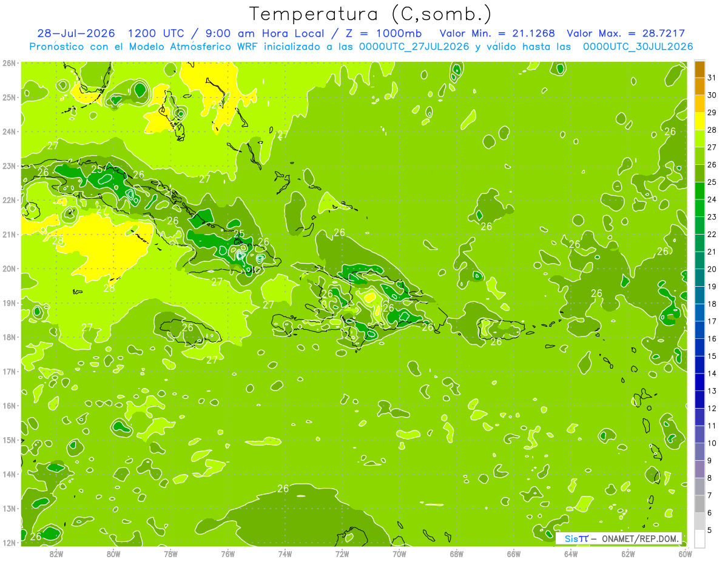Click the "21N" latitude axis label
The height and width of the screenshot is (562, 728).
pyautogui.click(x=9, y=234)
